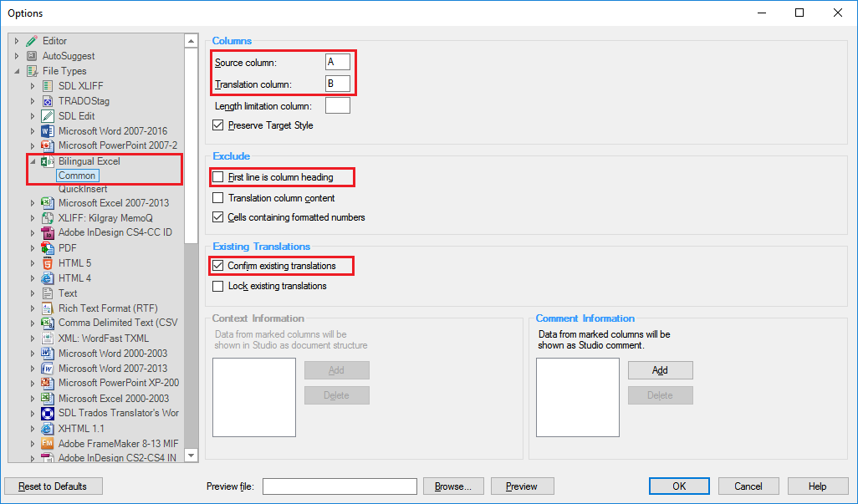This screenshot has height=504, width=858.
Task: Collapse the File Types tree node
Action: (x=17, y=71)
